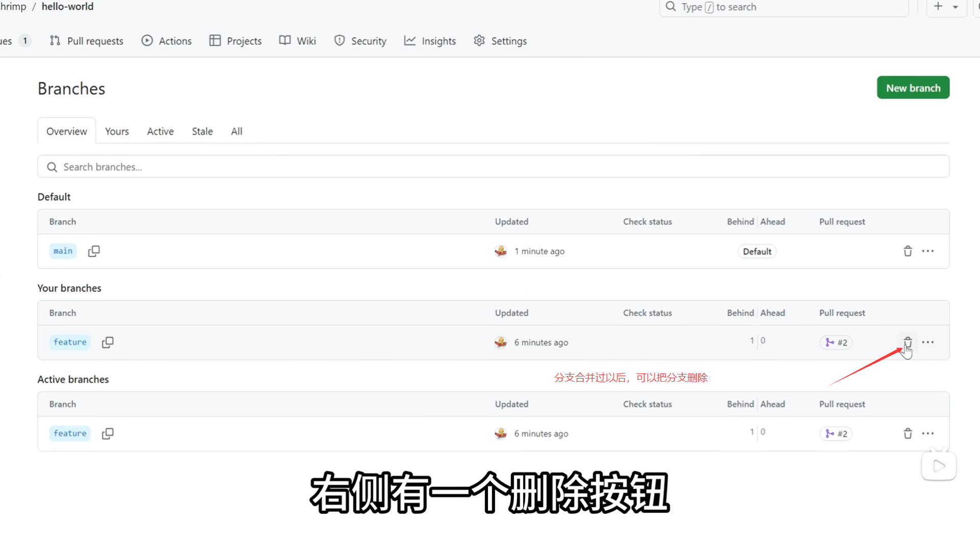Switch to the Active branches tab
The width and height of the screenshot is (980, 551).
pyautogui.click(x=160, y=131)
